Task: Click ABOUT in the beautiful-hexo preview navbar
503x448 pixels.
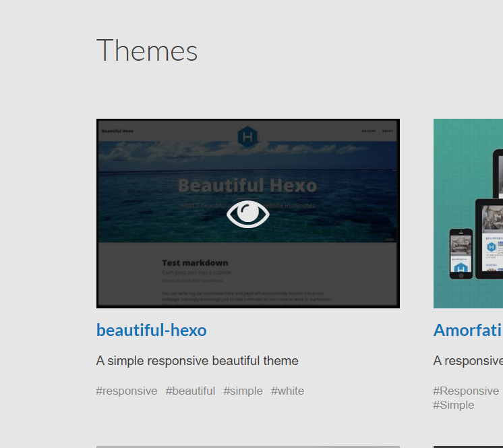Action: click(388, 131)
